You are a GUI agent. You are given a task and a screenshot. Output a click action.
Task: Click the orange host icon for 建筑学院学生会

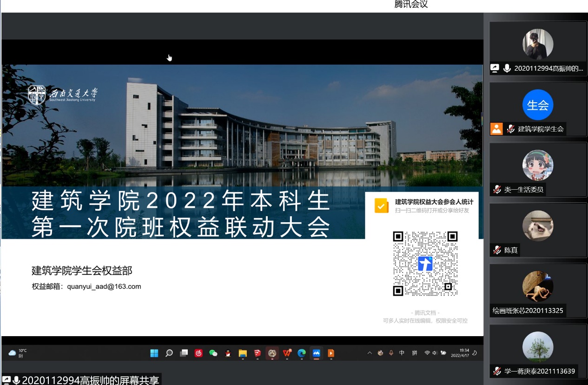coord(496,129)
